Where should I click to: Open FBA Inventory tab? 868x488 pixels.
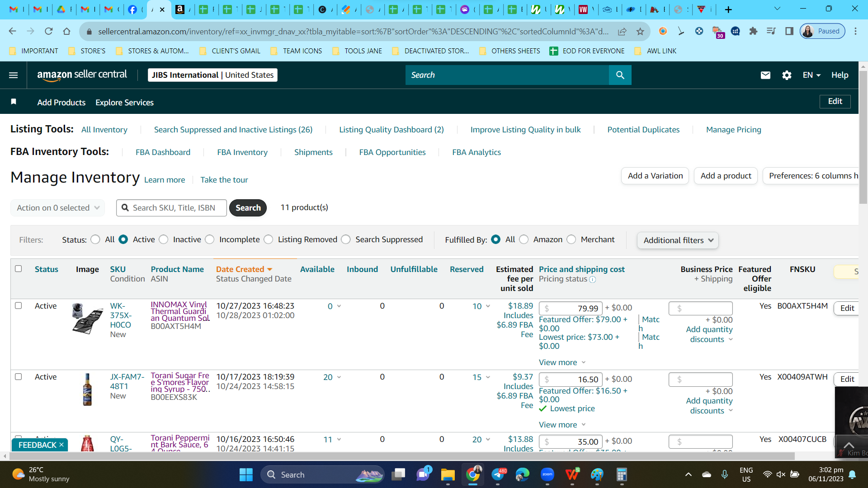coord(242,152)
